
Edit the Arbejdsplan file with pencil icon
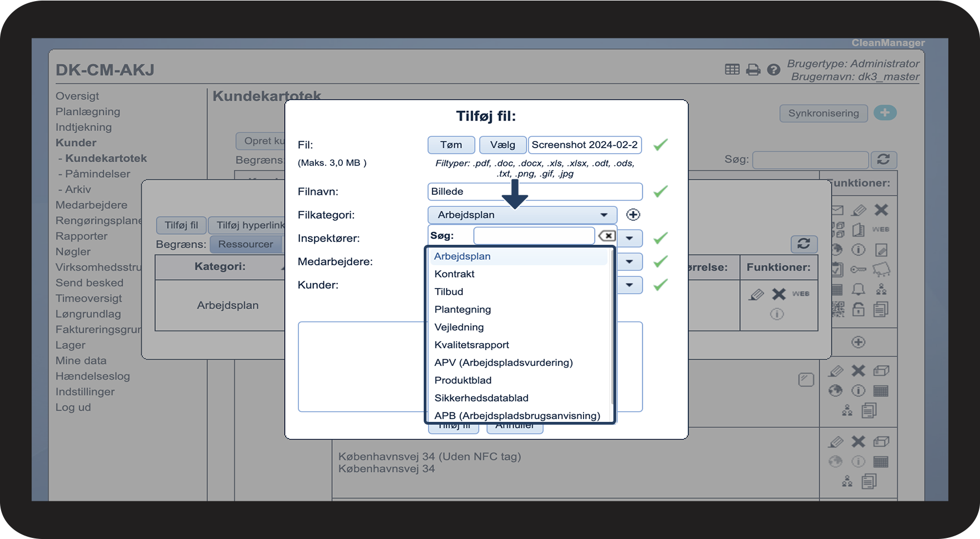[x=756, y=294]
